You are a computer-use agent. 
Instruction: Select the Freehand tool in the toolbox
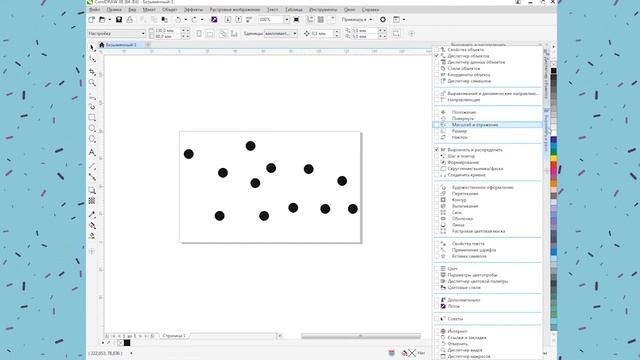point(92,97)
